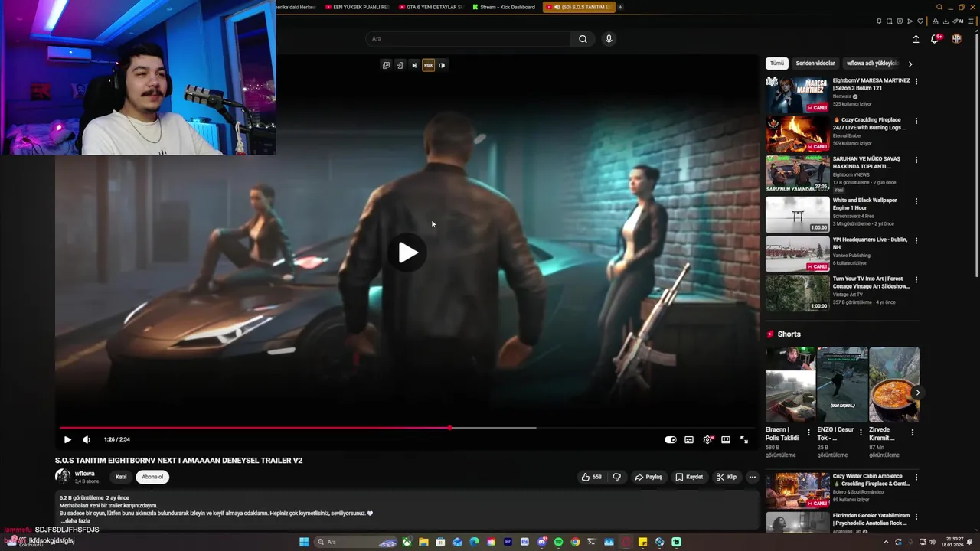Image resolution: width=980 pixels, height=551 pixels.
Task: Click the browser search icon at top right
Action: coord(939,7)
